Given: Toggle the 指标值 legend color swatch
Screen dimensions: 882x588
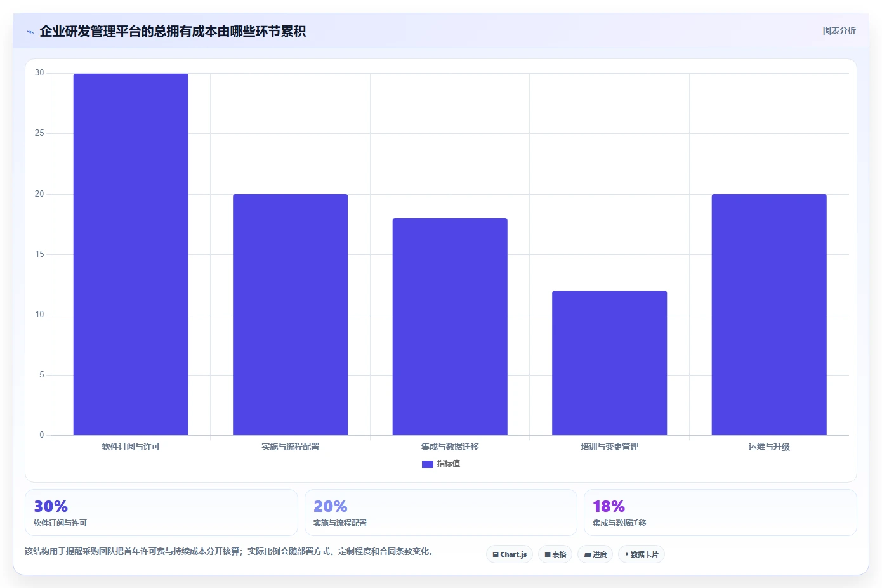Looking at the screenshot, I should (427, 464).
